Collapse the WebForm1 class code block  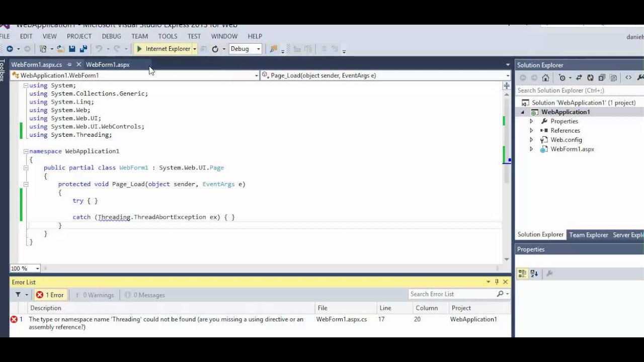(26, 168)
